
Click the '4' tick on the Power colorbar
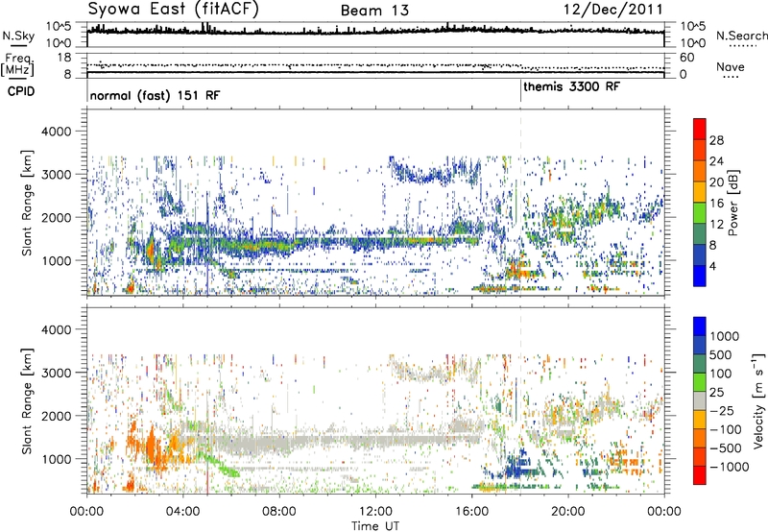point(712,266)
